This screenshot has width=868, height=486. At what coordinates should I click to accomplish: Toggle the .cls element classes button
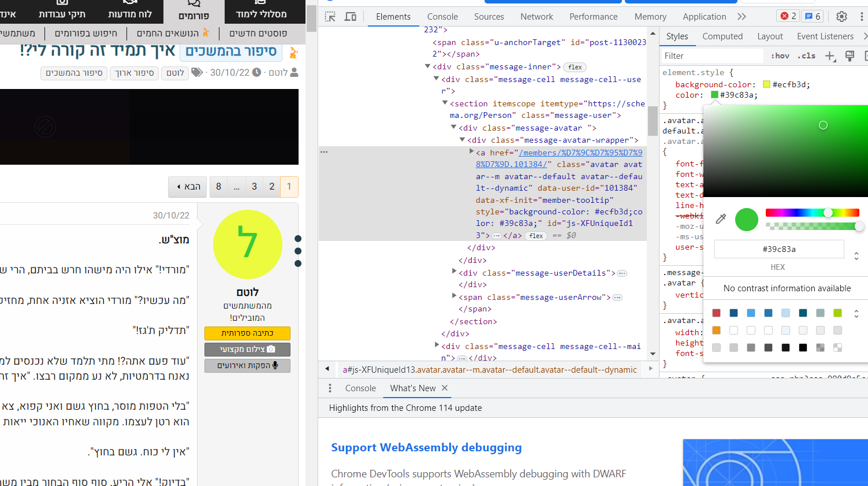click(x=806, y=56)
